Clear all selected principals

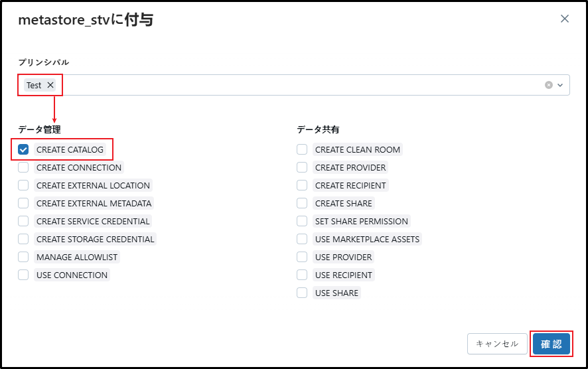(x=549, y=85)
